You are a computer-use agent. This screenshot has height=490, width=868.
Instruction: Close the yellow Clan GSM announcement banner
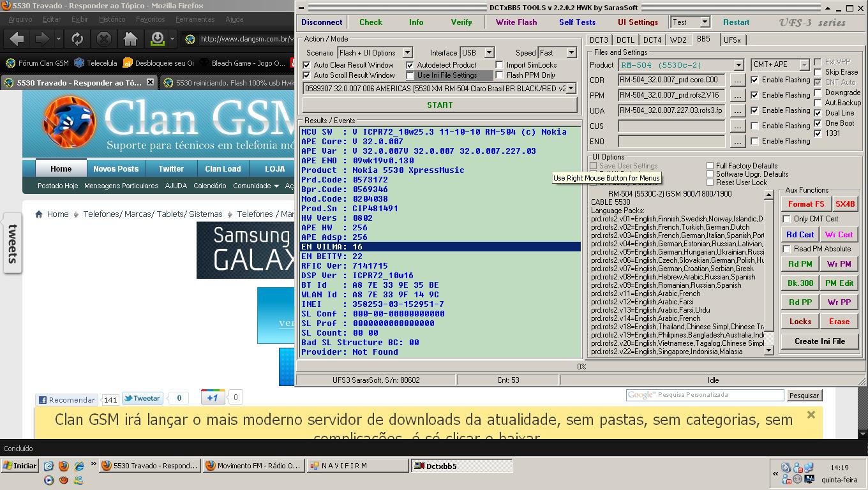point(811,415)
